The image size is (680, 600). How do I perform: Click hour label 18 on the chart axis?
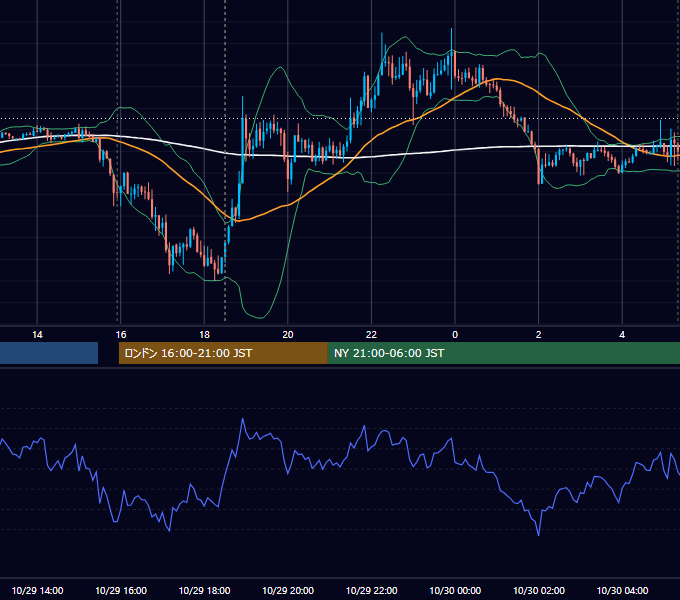click(204, 335)
